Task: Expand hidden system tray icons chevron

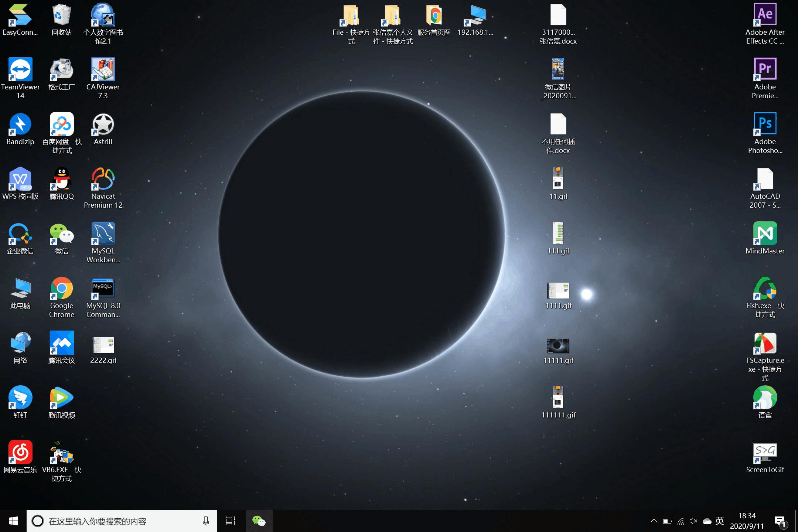Action: tap(654, 521)
